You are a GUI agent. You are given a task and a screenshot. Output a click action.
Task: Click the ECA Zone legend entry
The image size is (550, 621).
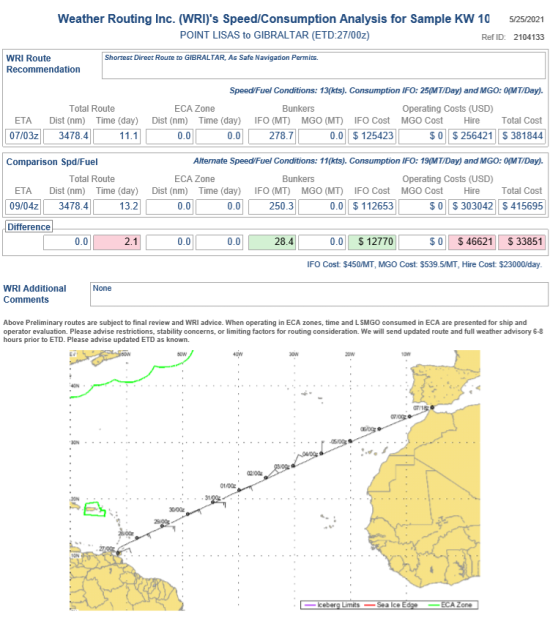[x=451, y=605]
